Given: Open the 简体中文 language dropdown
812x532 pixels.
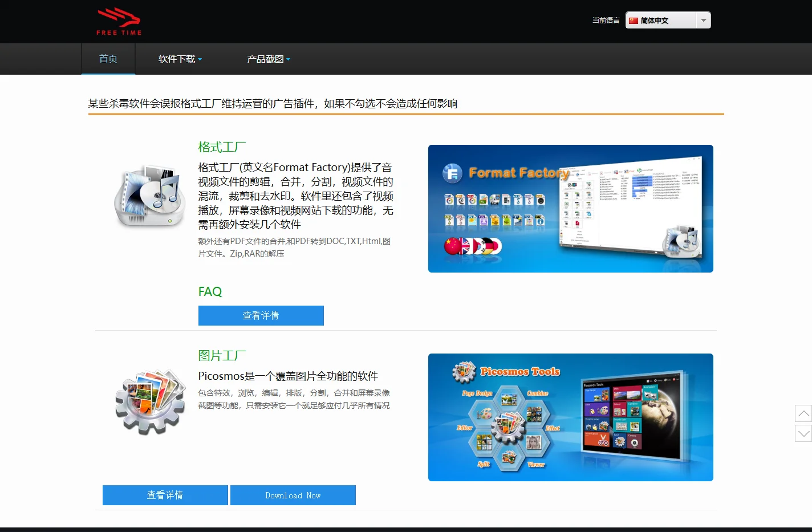Looking at the screenshot, I should point(668,21).
